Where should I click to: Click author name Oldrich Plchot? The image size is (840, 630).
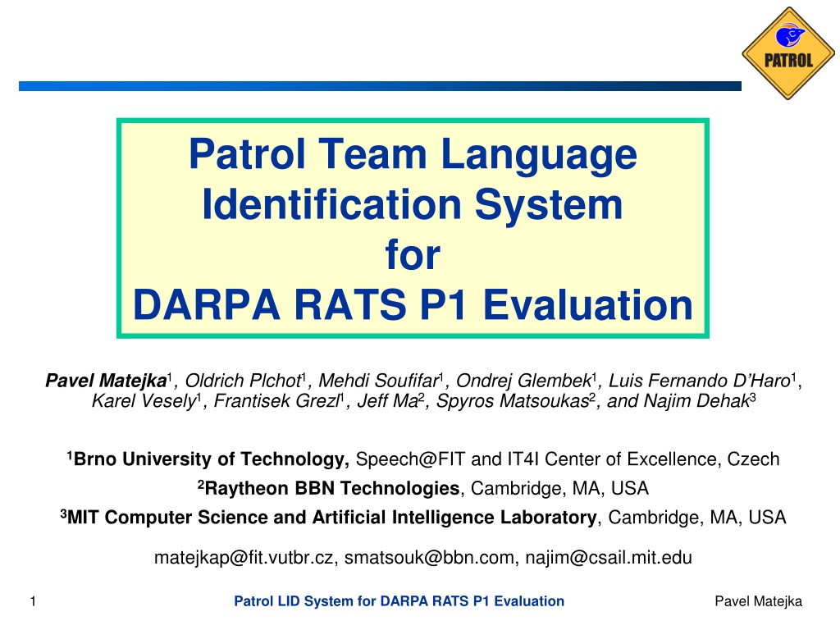243,381
